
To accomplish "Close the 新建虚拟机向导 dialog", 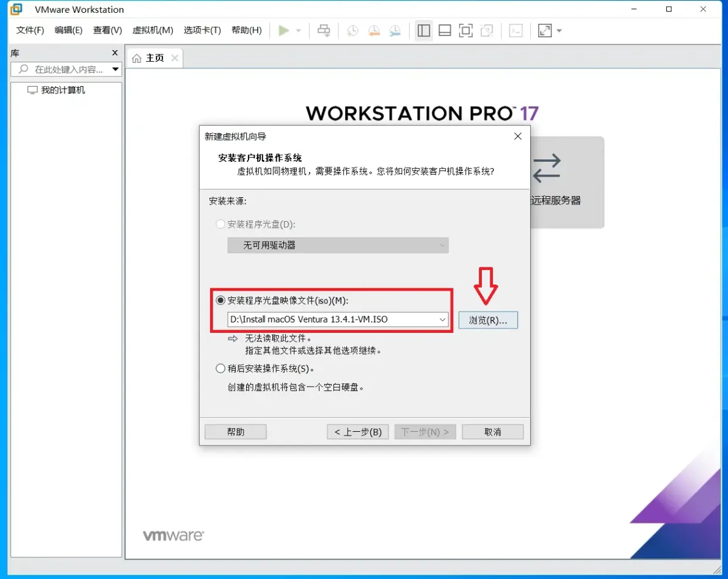I will [518, 136].
